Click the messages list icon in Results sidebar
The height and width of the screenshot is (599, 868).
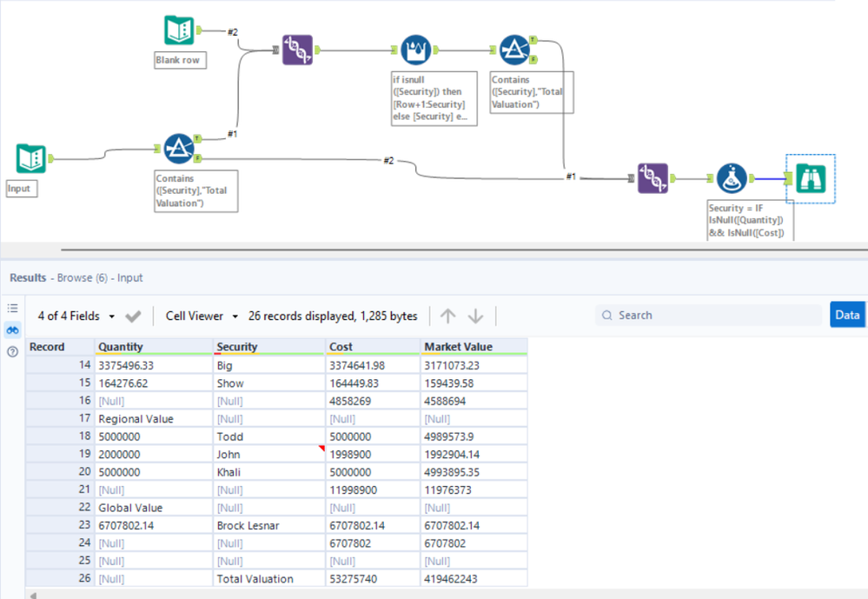pyautogui.click(x=13, y=308)
